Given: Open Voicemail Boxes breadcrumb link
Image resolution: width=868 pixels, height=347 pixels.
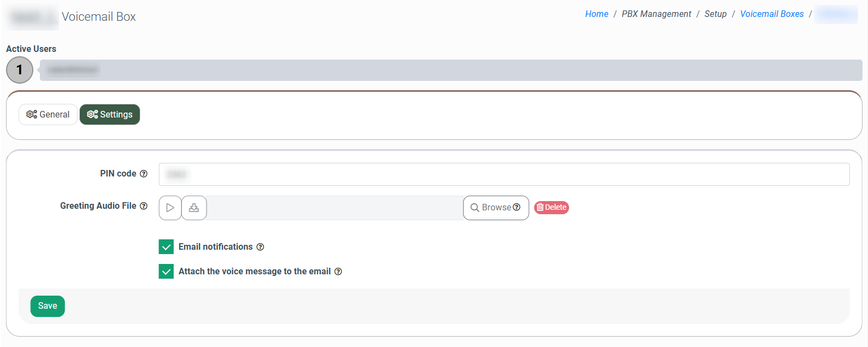Looking at the screenshot, I should tap(771, 14).
